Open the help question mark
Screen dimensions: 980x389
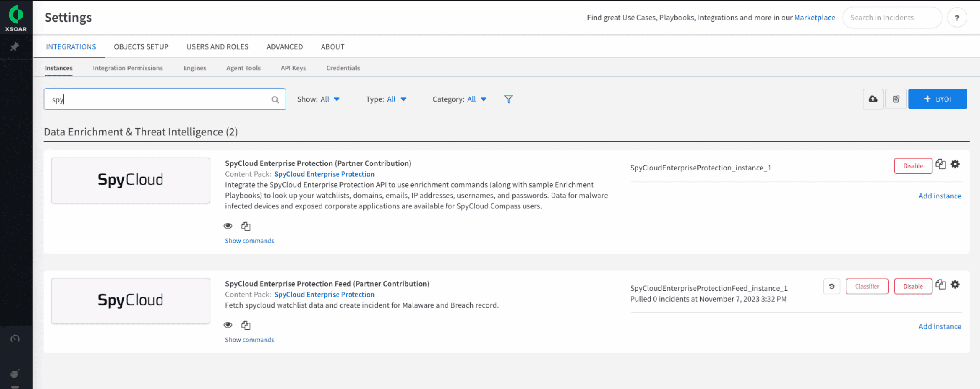[x=957, y=18]
